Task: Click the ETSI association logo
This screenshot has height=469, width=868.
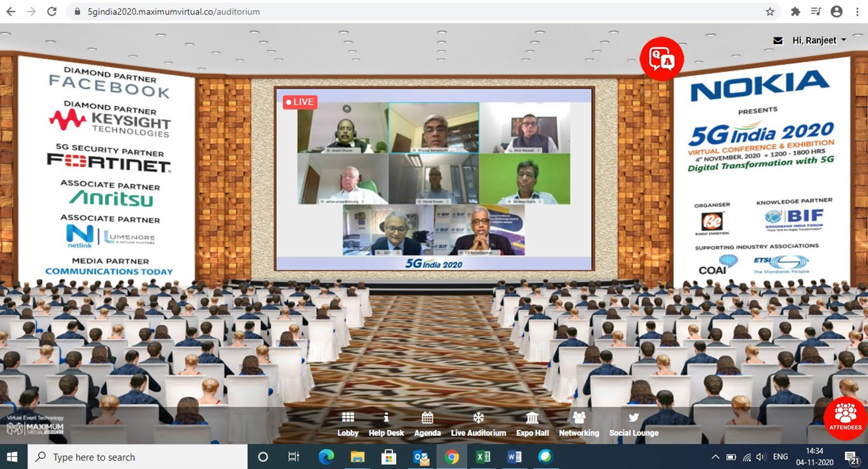Action: pos(781,265)
